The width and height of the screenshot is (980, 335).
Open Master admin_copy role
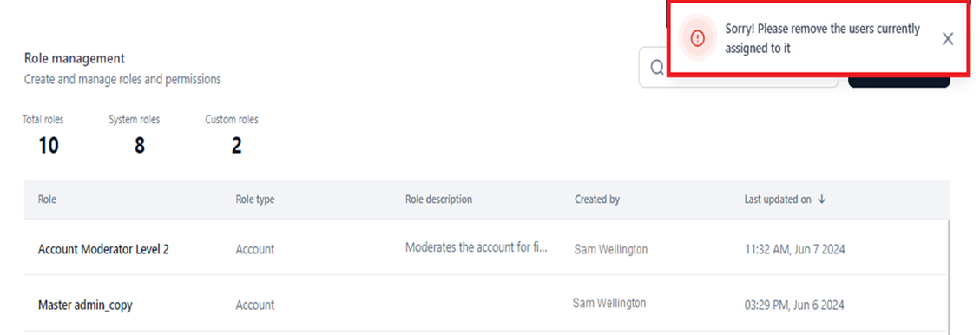[x=85, y=305]
